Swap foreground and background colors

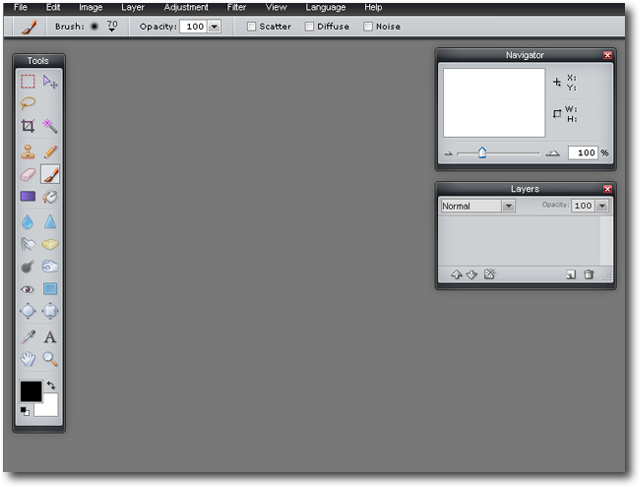tap(51, 385)
